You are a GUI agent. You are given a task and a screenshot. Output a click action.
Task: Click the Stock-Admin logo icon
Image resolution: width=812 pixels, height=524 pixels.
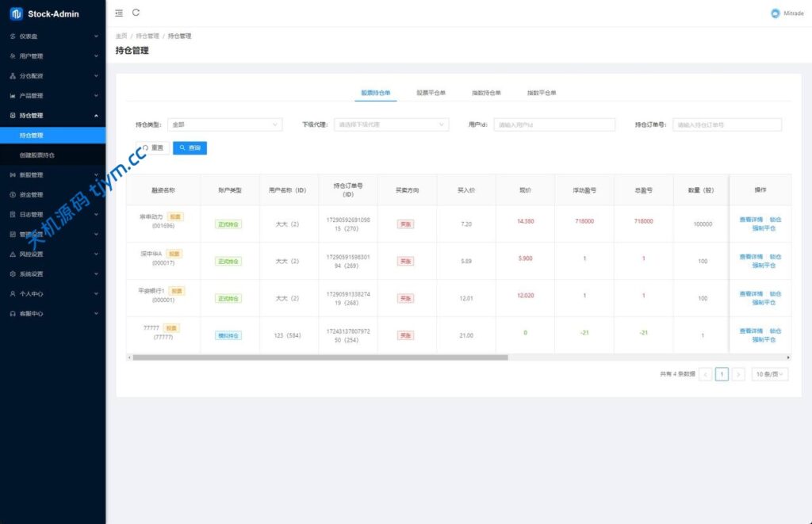coord(16,13)
